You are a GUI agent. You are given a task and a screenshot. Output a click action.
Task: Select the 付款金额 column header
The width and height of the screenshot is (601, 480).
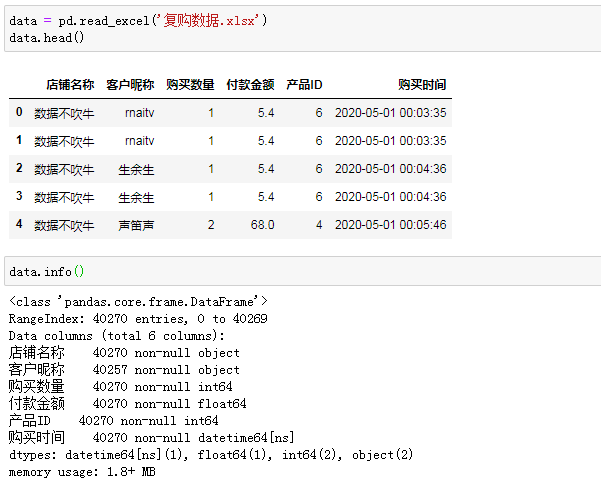coord(250,84)
